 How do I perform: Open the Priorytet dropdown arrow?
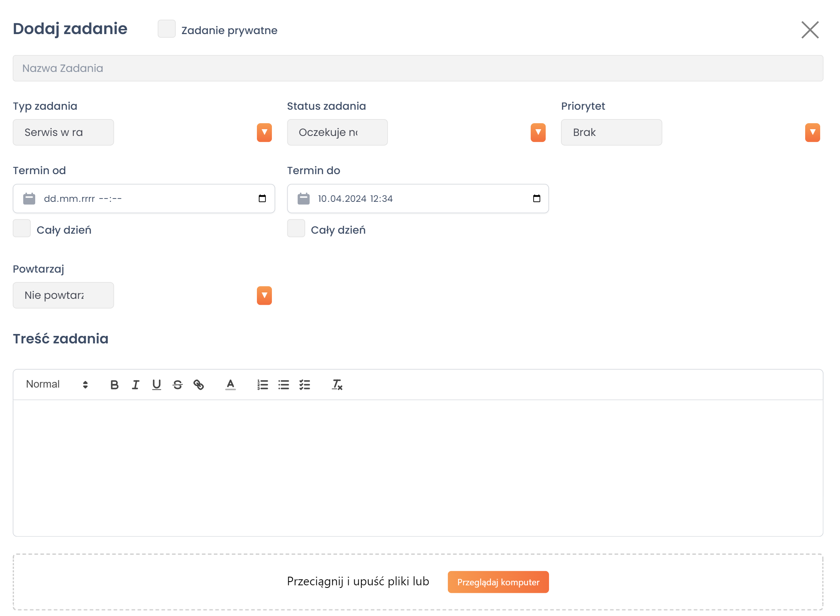point(812,133)
